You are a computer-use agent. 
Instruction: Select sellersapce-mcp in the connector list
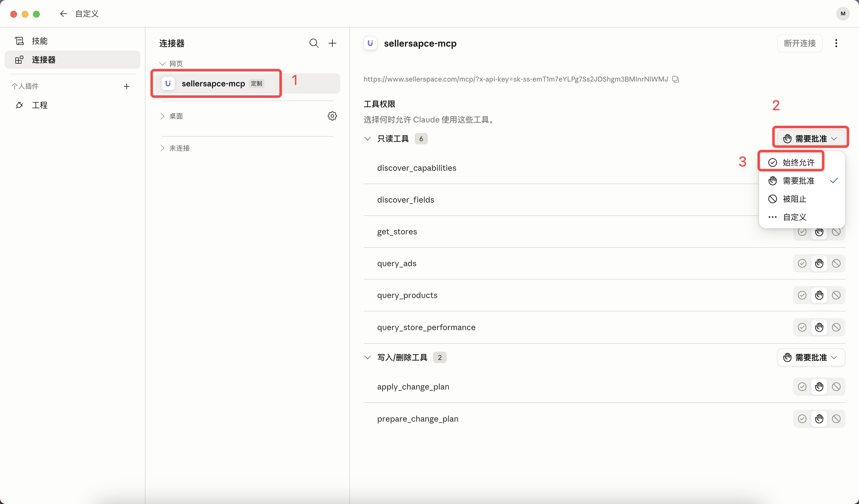point(247,84)
